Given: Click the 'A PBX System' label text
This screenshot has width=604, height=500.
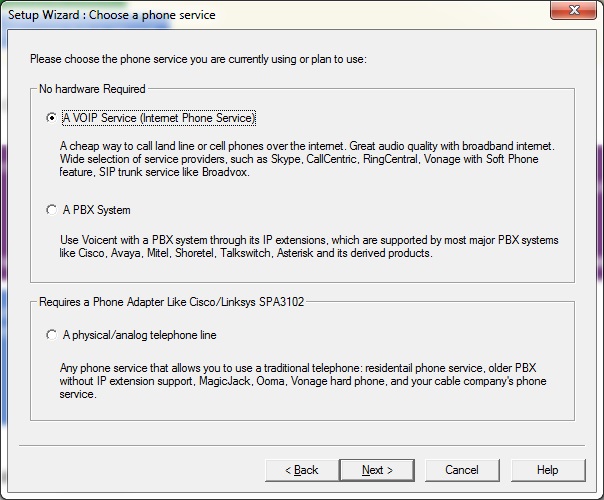Looking at the screenshot, I should click(x=96, y=210).
